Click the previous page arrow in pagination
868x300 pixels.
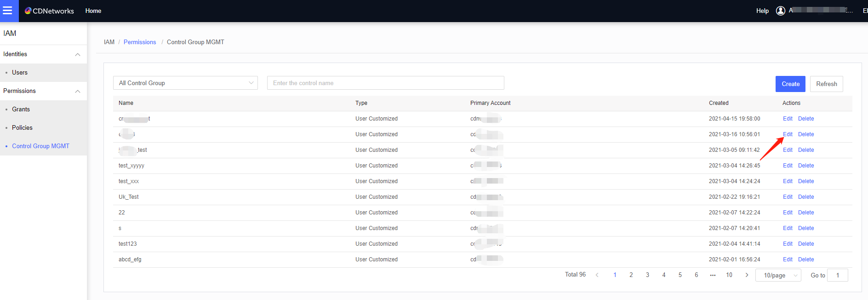point(597,275)
